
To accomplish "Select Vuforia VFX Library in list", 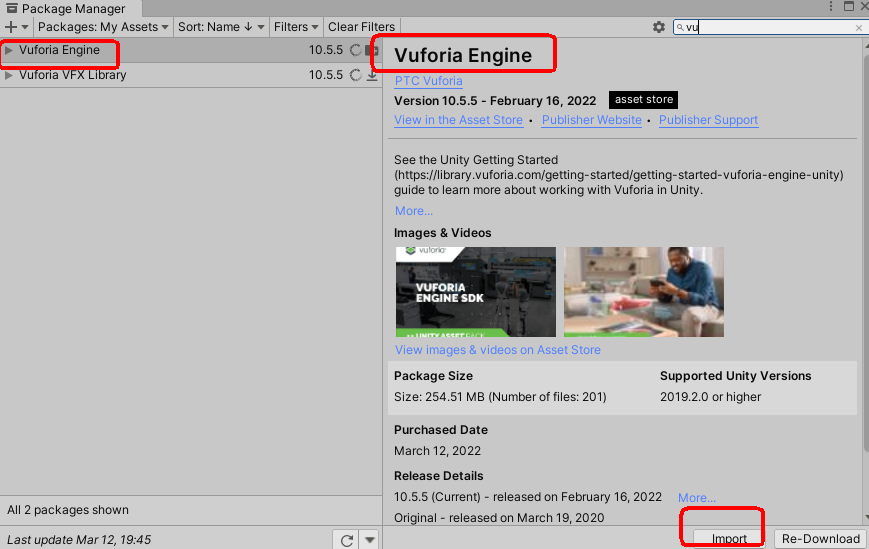I will pos(191,75).
